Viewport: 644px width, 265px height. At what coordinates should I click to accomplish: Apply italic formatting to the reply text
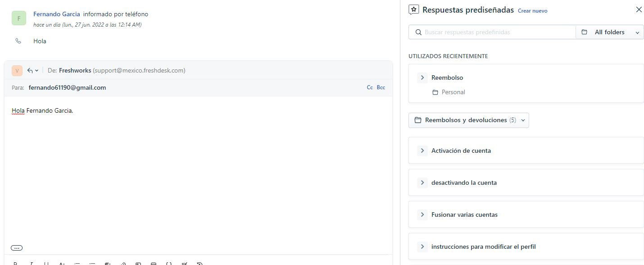(31, 264)
